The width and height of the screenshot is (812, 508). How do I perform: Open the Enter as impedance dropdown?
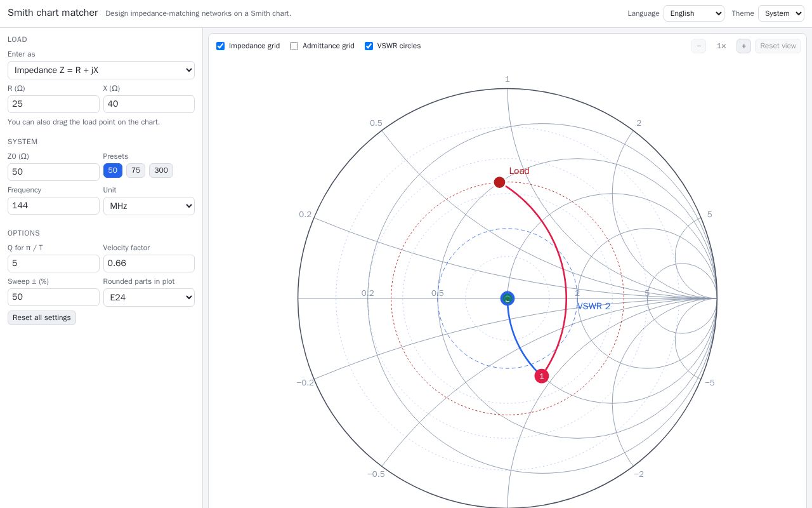[x=101, y=70]
